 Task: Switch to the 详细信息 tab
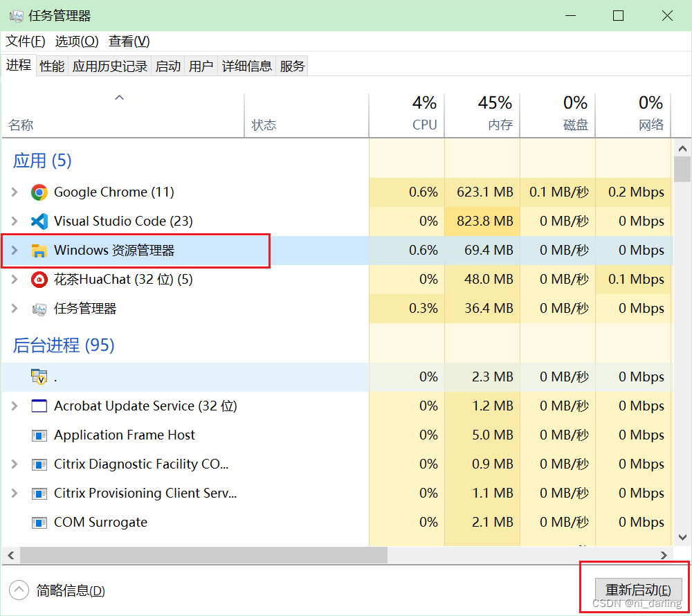(247, 66)
